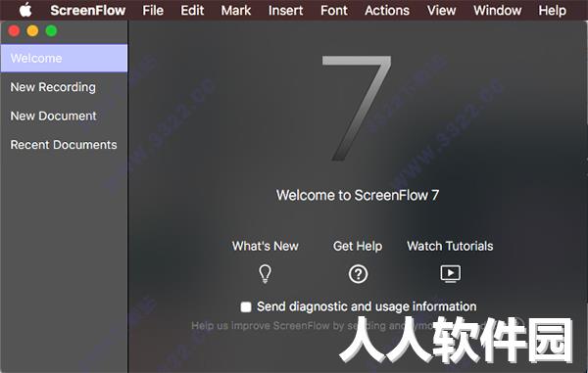The height and width of the screenshot is (373, 588).
Task: Open the File menu
Action: (153, 10)
